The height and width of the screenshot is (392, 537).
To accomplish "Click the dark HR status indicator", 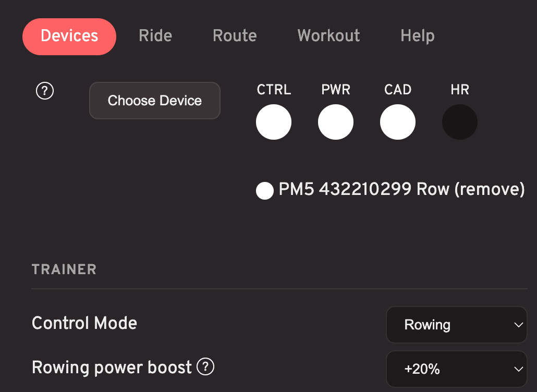I will [460, 122].
